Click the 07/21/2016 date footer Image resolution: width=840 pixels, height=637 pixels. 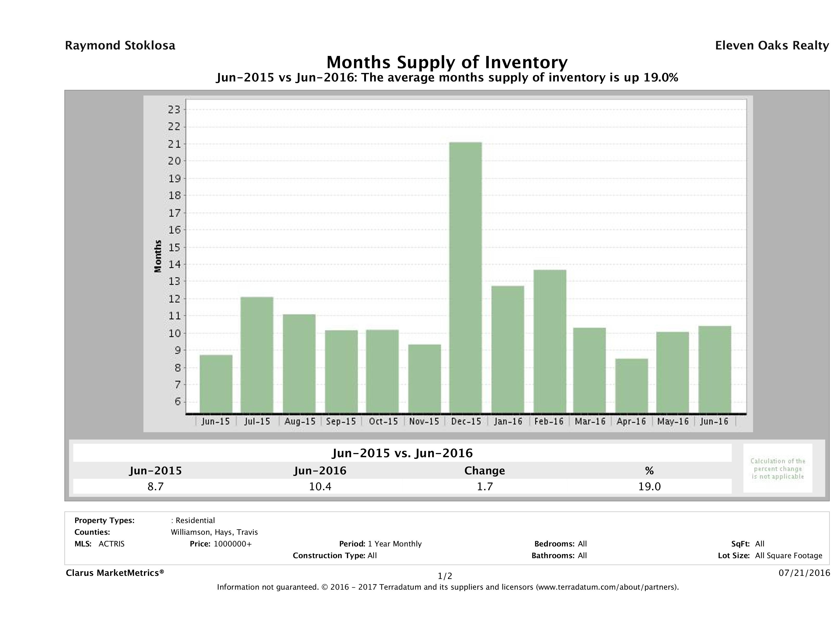[x=804, y=573]
